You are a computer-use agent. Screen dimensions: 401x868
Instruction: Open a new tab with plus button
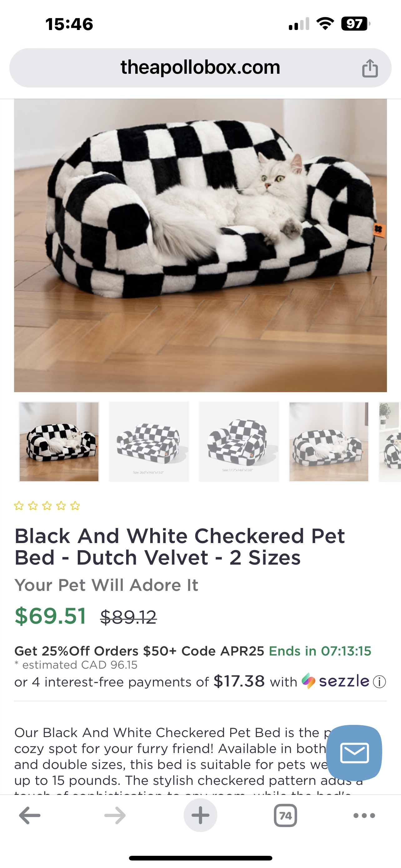pos(200,816)
